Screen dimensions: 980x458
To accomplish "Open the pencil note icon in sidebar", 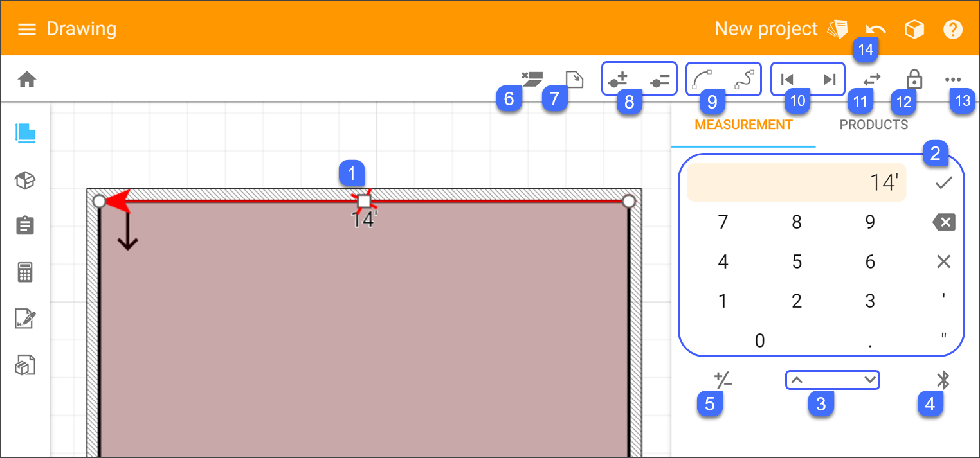I will 25,319.
